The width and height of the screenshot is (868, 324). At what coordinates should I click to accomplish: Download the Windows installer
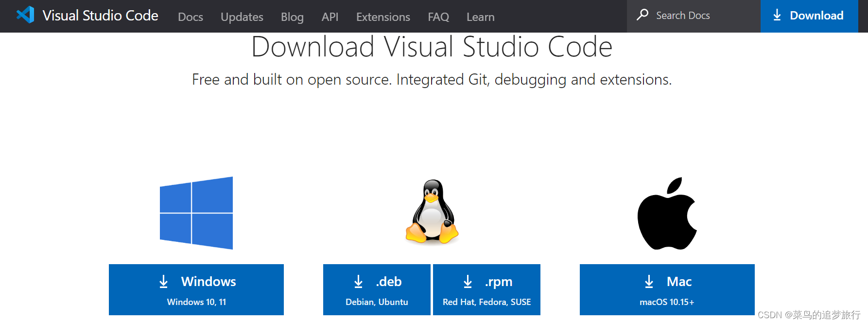(x=196, y=289)
